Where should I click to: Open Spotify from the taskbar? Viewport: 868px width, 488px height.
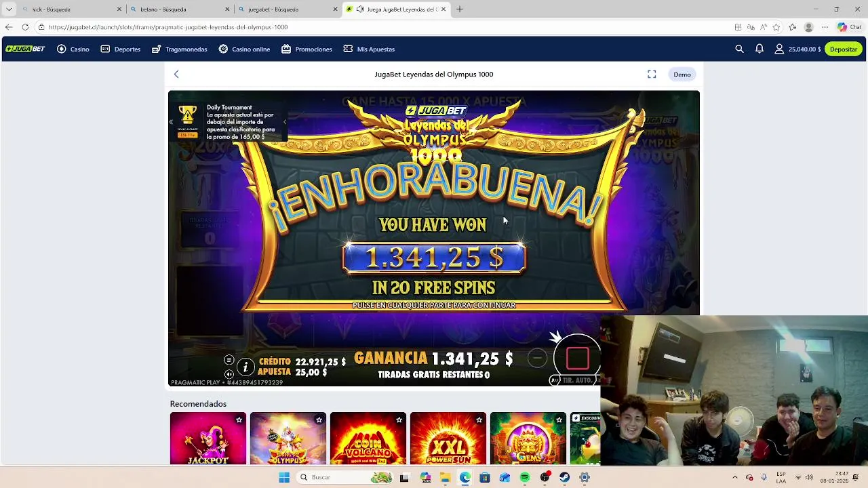pos(525,478)
